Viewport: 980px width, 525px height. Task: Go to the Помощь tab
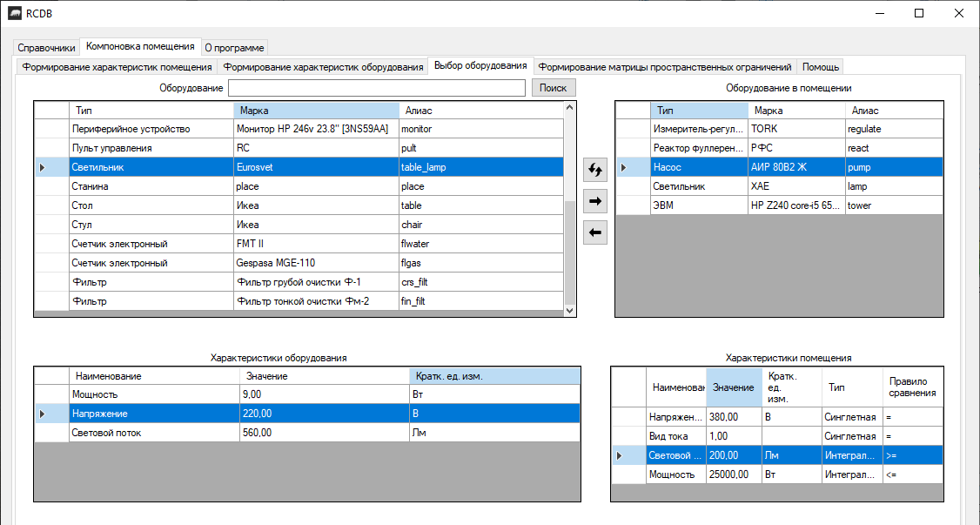820,67
